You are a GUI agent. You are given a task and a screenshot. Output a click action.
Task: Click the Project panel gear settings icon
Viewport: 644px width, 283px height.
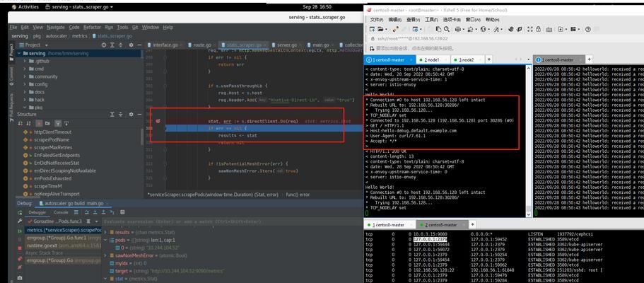(x=131, y=45)
